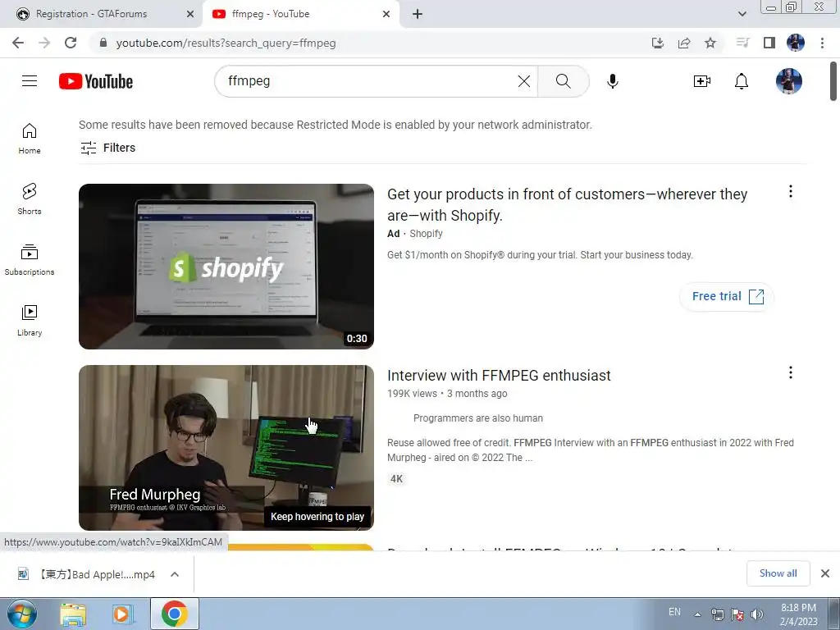Expand options chevron for Bad Apple download
840x630 pixels.
click(175, 574)
